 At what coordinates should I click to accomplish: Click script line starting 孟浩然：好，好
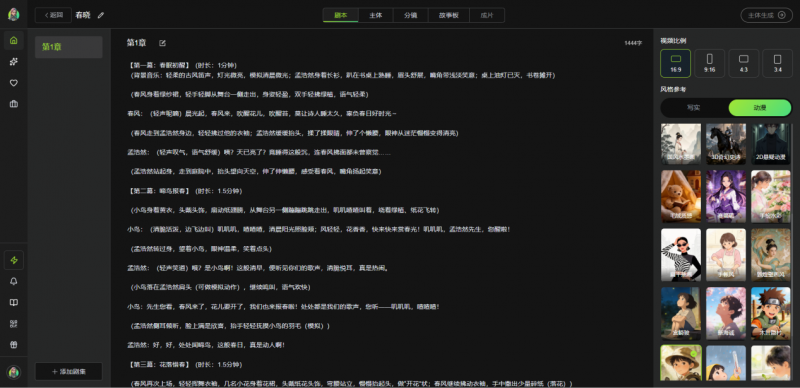coord(206,345)
